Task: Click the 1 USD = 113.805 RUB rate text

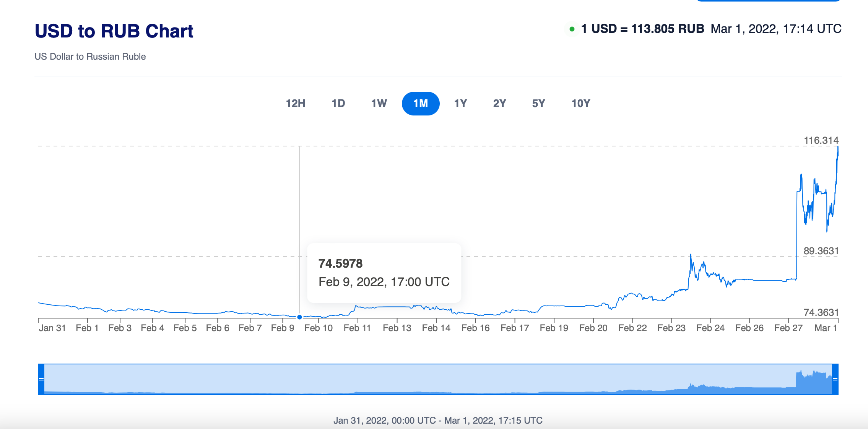Action: pos(642,29)
